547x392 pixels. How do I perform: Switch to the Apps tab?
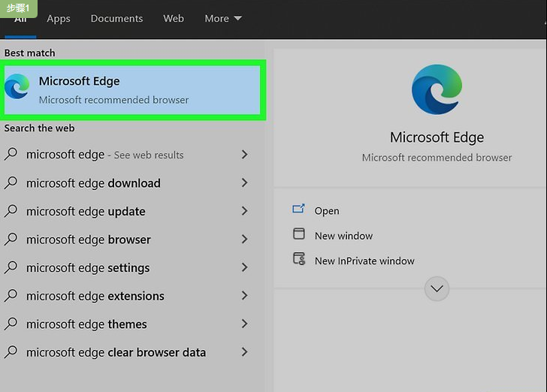[x=59, y=19]
